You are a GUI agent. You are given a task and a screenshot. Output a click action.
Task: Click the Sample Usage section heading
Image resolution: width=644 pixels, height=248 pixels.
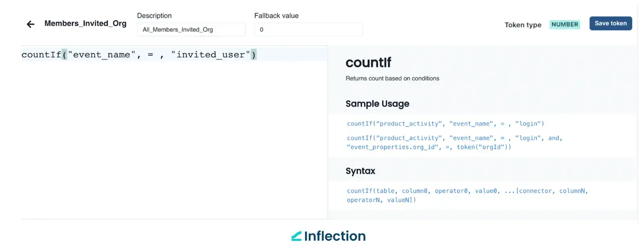click(x=377, y=104)
